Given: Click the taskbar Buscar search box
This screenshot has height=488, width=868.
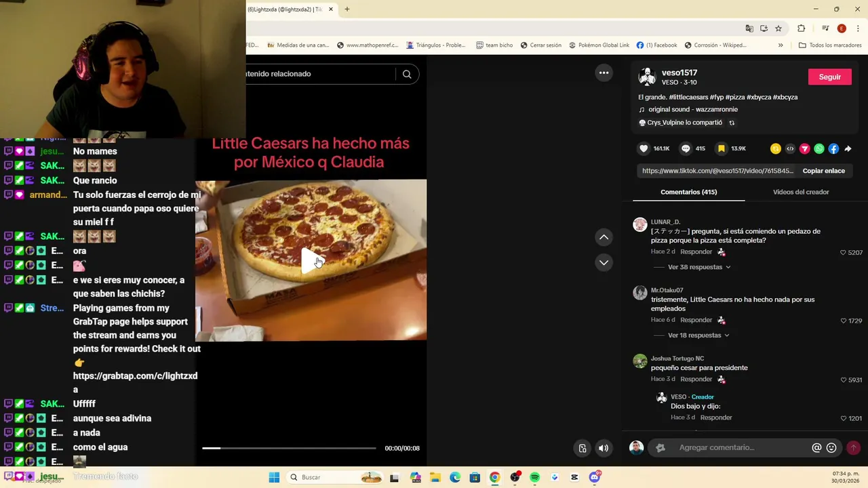Looking at the screenshot, I should pyautogui.click(x=336, y=477).
